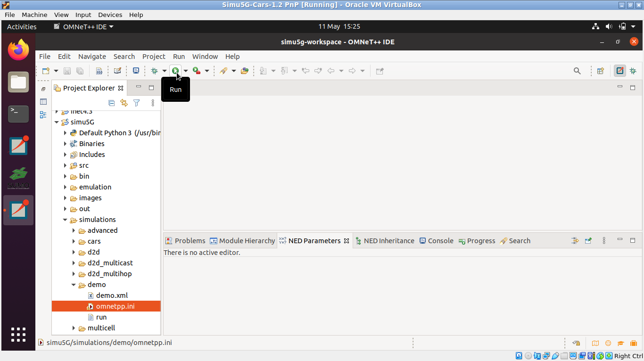Click Activities in the top bar

click(x=22, y=27)
